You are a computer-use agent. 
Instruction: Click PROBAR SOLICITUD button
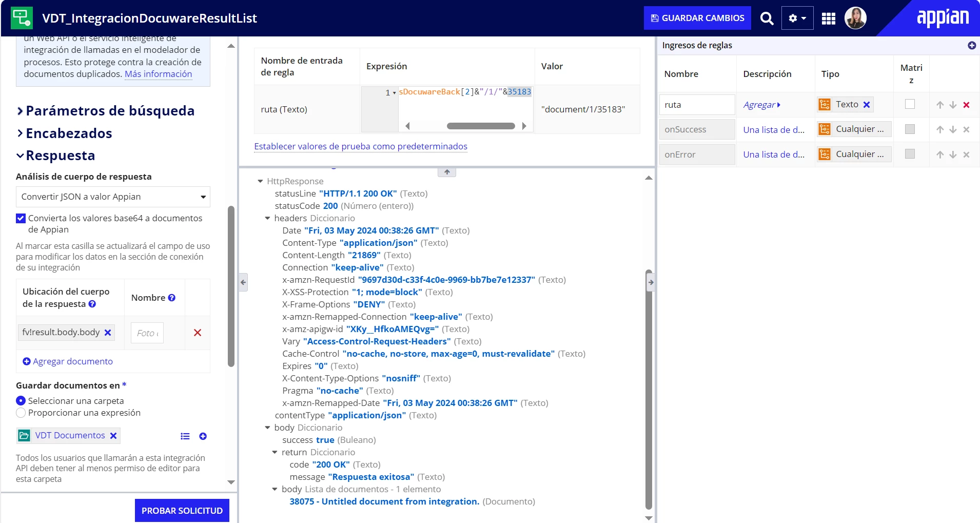[182, 511]
